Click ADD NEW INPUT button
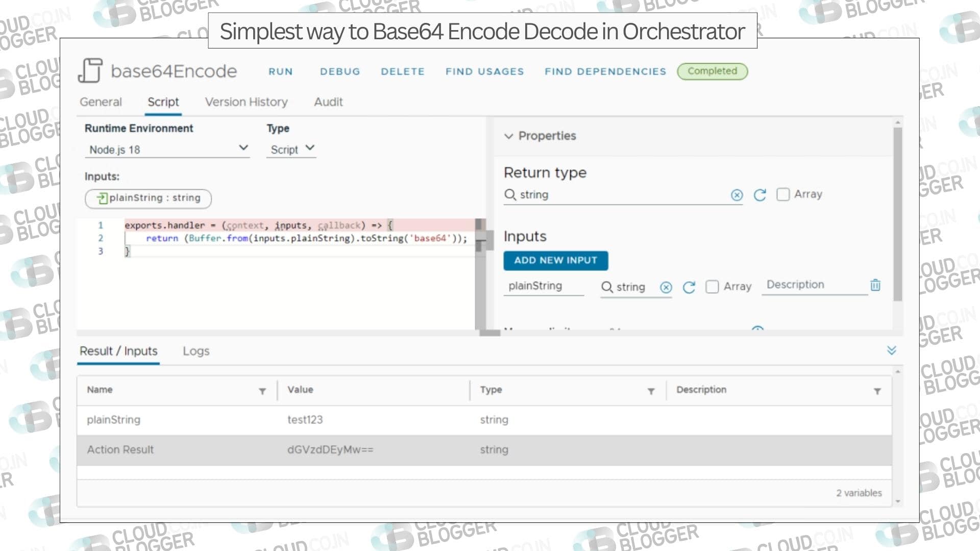This screenshot has height=551, width=980. click(555, 260)
